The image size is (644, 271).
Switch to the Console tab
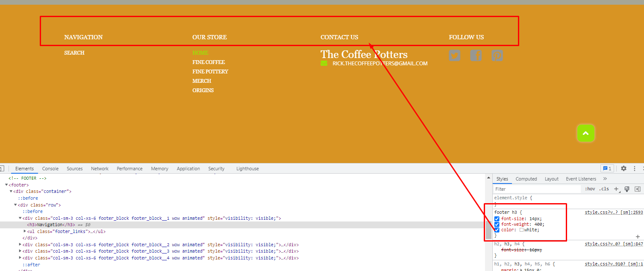(x=50, y=169)
